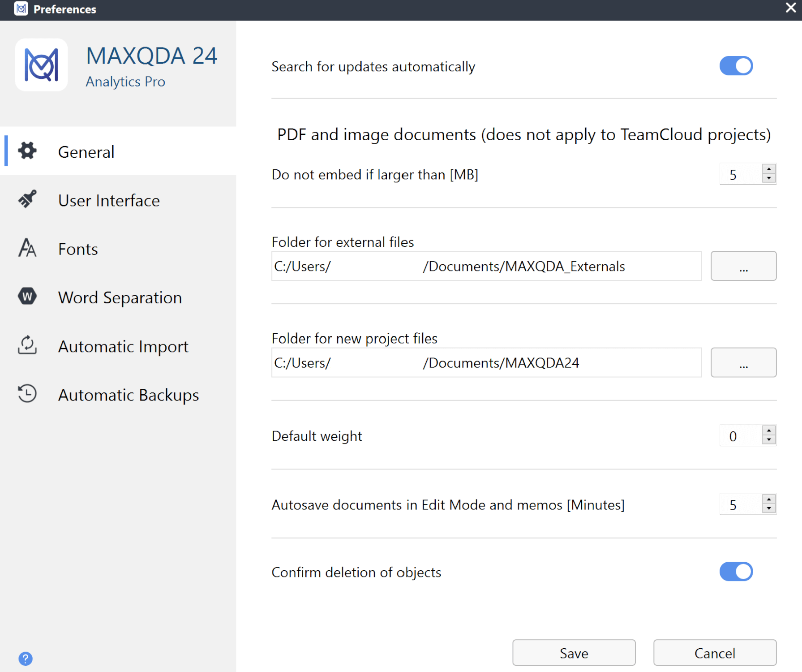
Task: Click the Automatic Backups clock icon
Action: pos(27,394)
